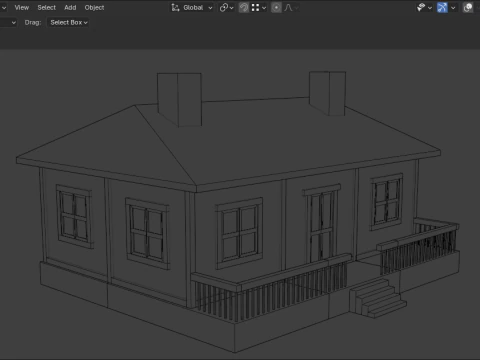This screenshot has height=360, width=480.
Task: Open the Global transform orientation dropdown
Action: [192, 7]
